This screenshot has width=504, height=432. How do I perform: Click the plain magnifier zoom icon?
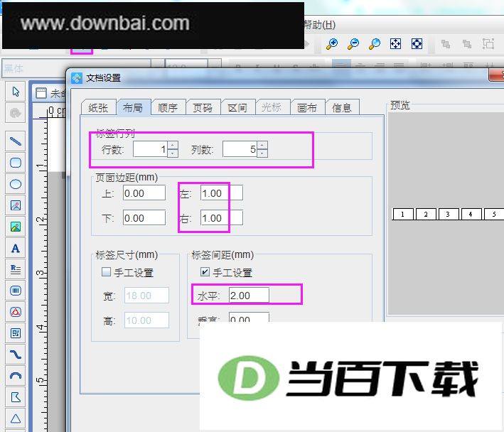pos(375,43)
